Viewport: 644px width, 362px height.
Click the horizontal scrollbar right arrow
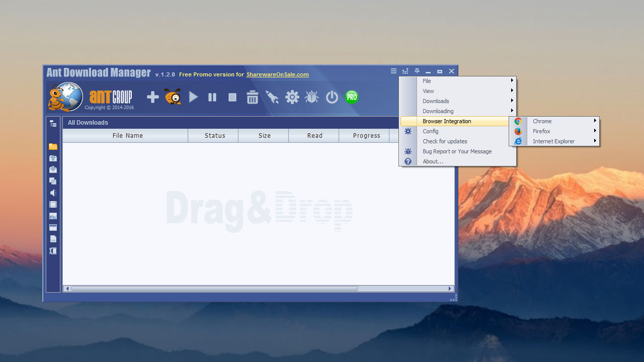(450, 289)
